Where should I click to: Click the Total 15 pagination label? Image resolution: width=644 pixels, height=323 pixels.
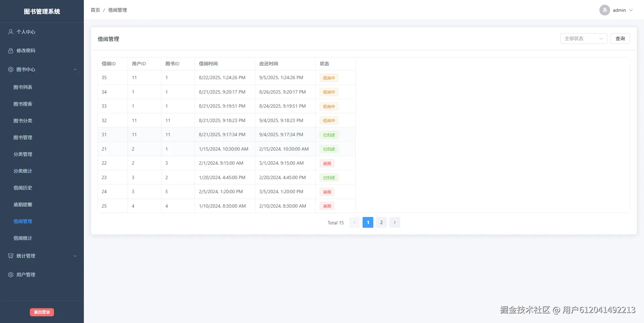[336, 223]
